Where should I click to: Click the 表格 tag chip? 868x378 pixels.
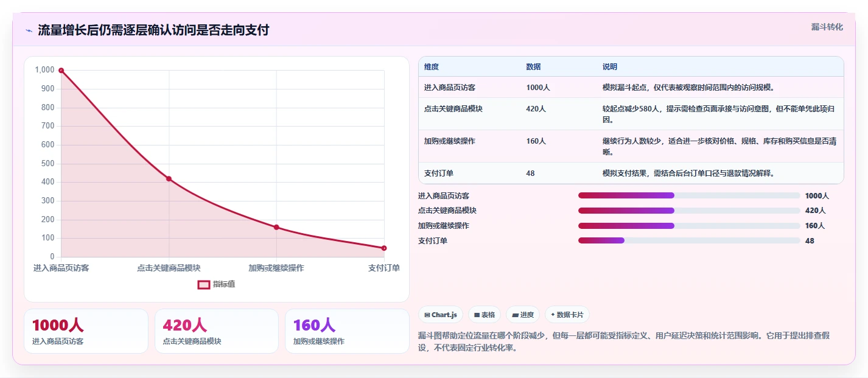point(485,315)
